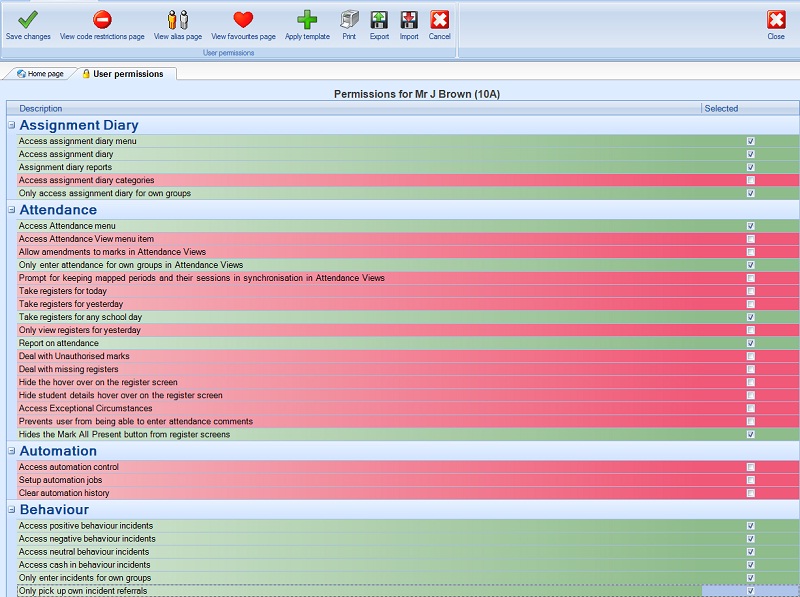Click the Import icon
Viewport: 800px width, 597px height.
(409, 20)
